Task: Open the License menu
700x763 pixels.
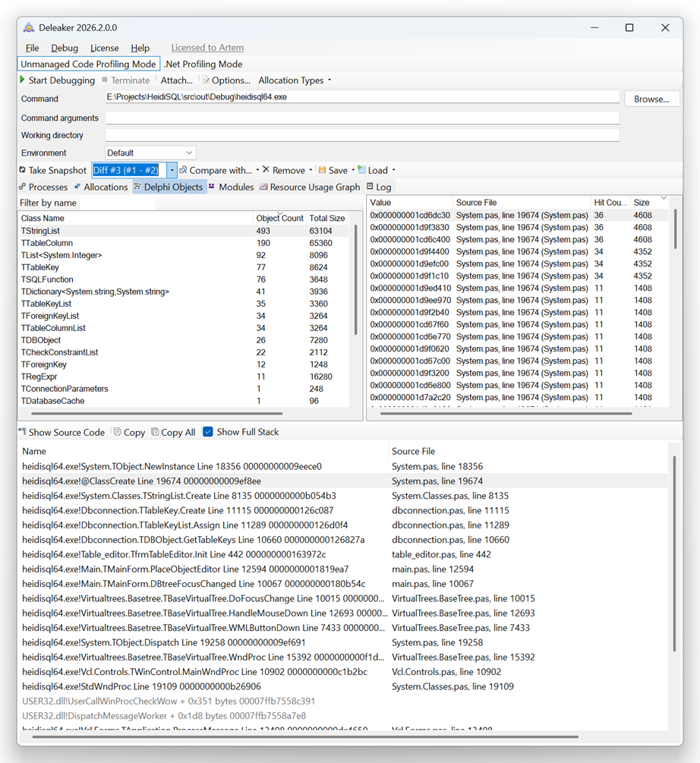Action: 104,48
